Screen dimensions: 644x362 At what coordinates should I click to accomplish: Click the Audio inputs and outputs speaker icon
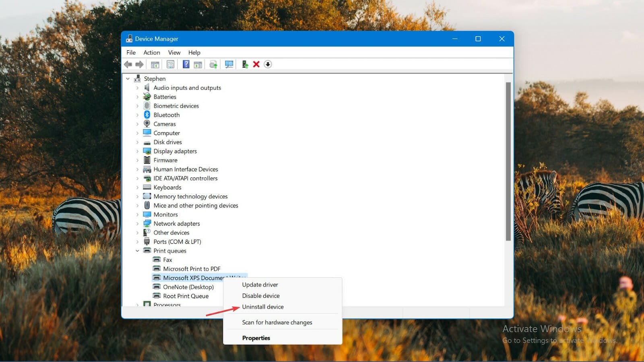point(147,88)
